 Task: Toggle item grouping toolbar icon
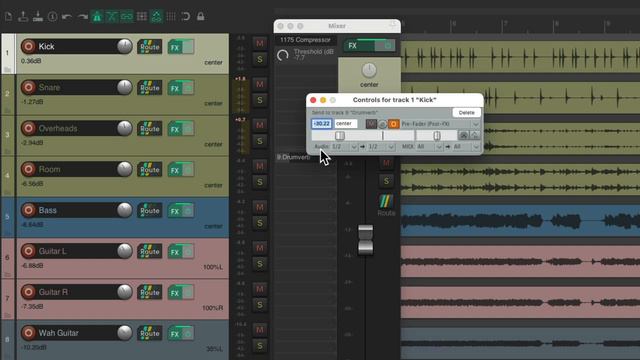pyautogui.click(x=127, y=17)
